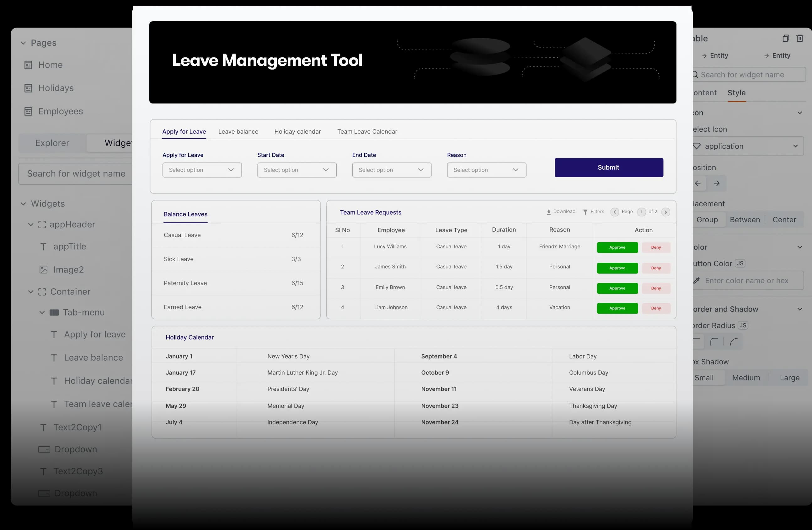The width and height of the screenshot is (812, 530).
Task: Open Filters in Team Leave Requests table
Action: (x=593, y=212)
